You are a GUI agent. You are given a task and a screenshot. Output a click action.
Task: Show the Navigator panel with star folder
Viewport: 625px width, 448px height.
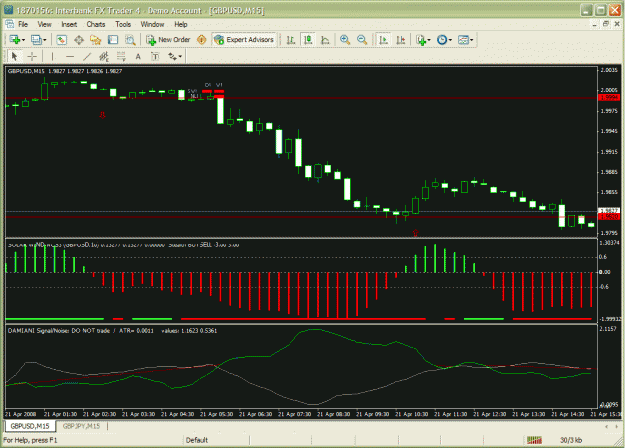(x=96, y=40)
